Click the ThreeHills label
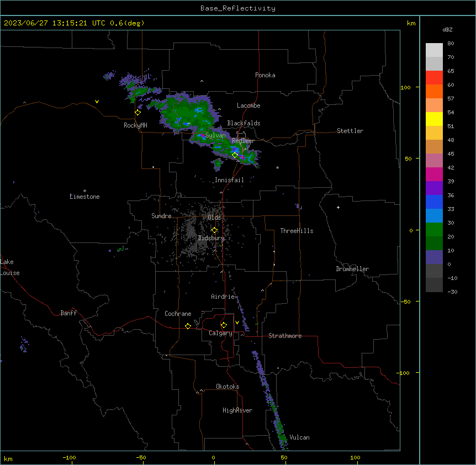The height and width of the screenshot is (465, 476). click(297, 231)
